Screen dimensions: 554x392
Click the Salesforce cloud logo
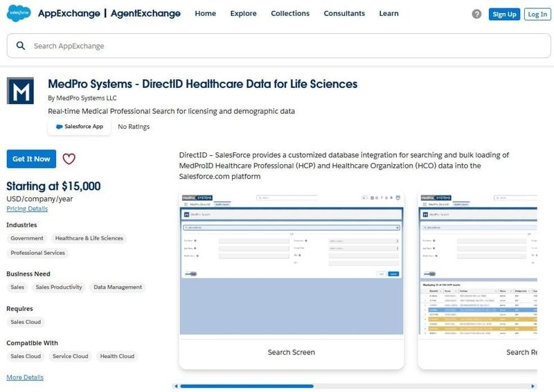[19, 13]
